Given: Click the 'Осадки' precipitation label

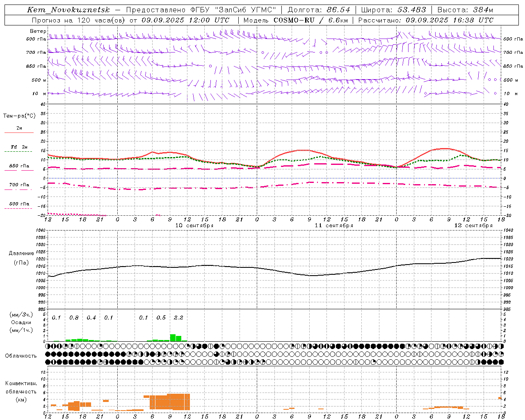Looking at the screenshot, I should pyautogui.click(x=21, y=322).
